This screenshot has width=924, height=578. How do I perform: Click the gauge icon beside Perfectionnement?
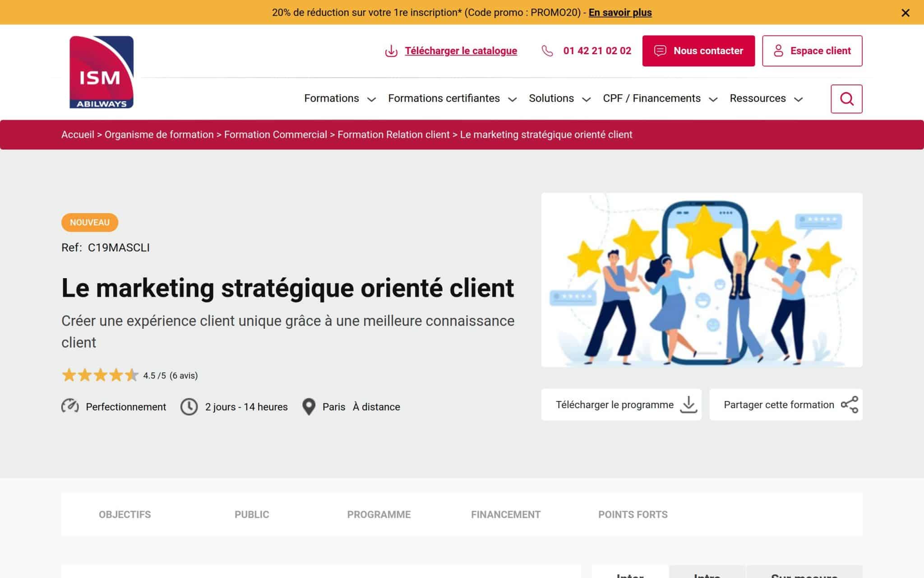pyautogui.click(x=70, y=406)
